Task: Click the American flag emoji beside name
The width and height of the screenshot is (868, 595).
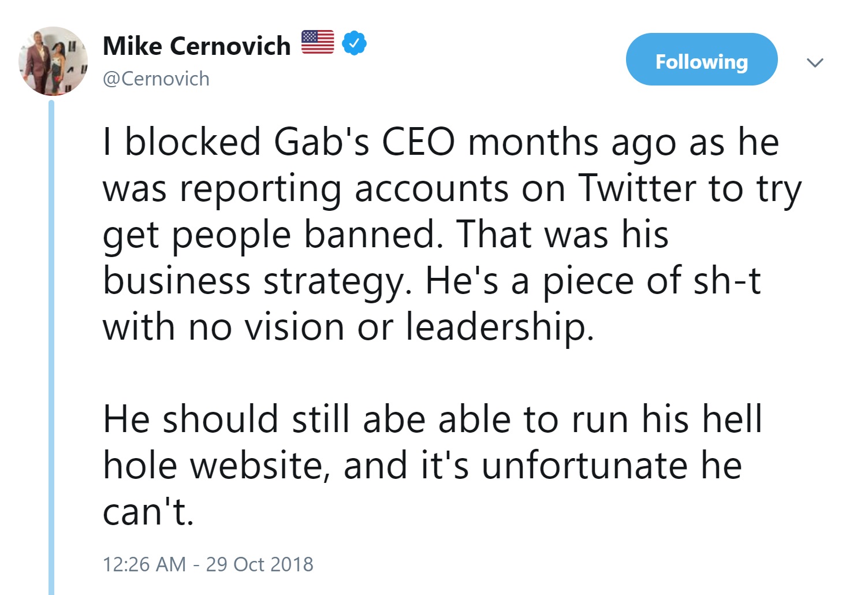Action: 318,42
